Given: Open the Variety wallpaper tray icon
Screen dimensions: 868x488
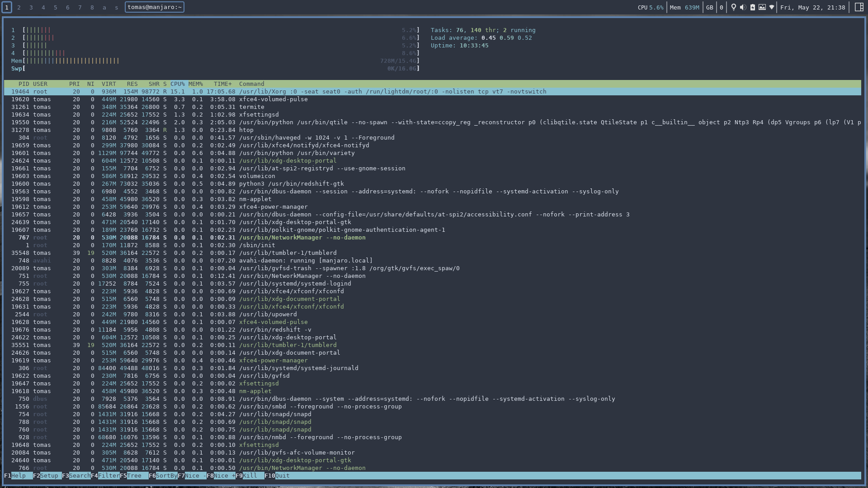Looking at the screenshot, I should 762,7.
